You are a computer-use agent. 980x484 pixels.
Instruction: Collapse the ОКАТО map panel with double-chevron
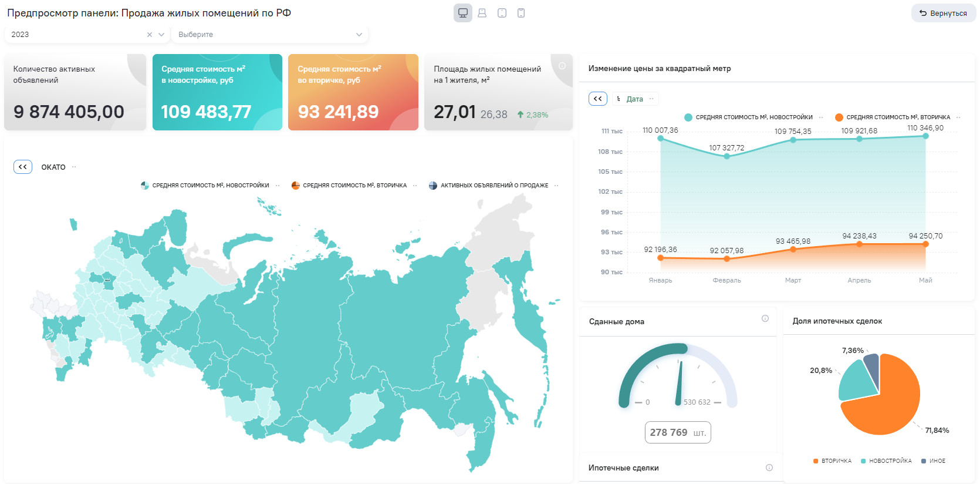pos(23,167)
